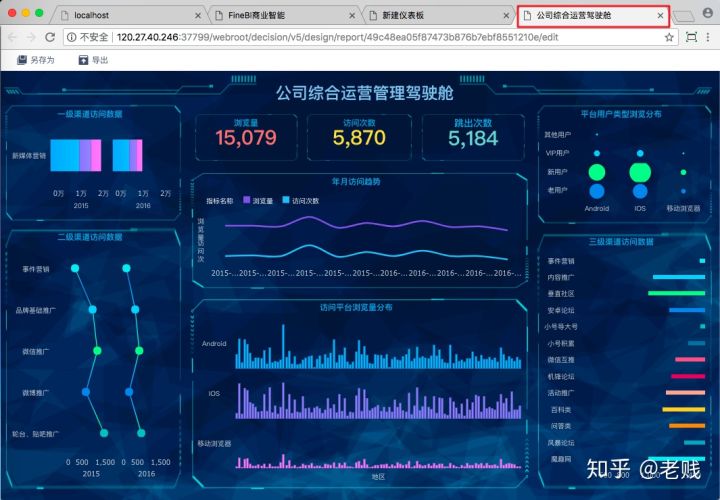Click the 2015 新媒体营销 stacked bar
720x500 pixels.
(76, 155)
